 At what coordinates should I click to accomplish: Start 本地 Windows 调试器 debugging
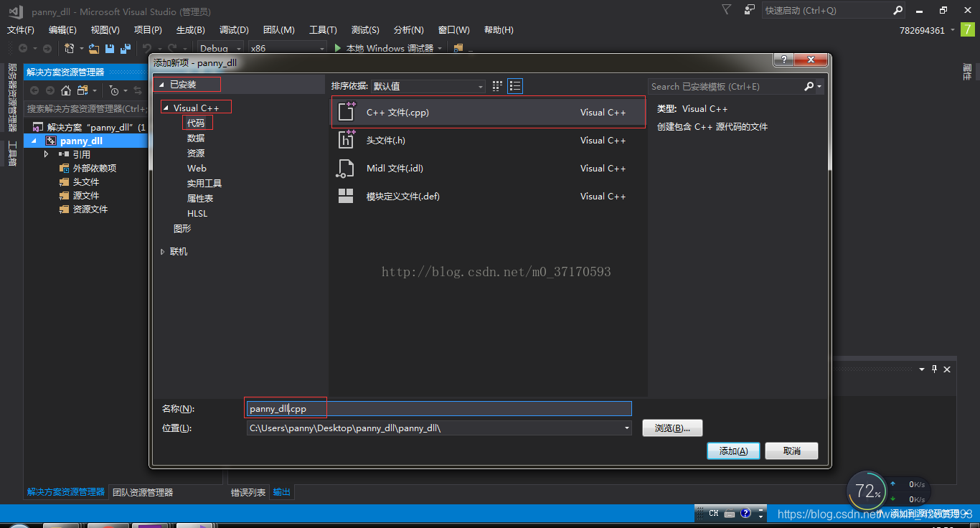[389, 48]
